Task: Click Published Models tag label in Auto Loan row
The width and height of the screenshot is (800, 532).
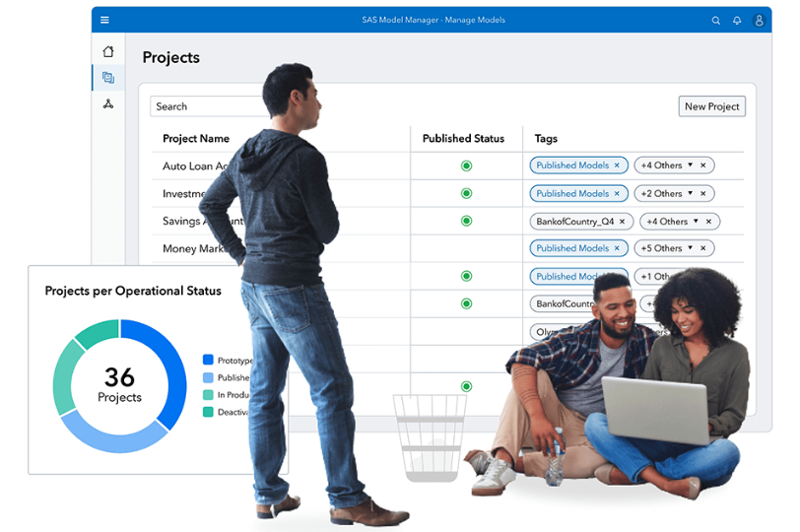Action: 572,166
